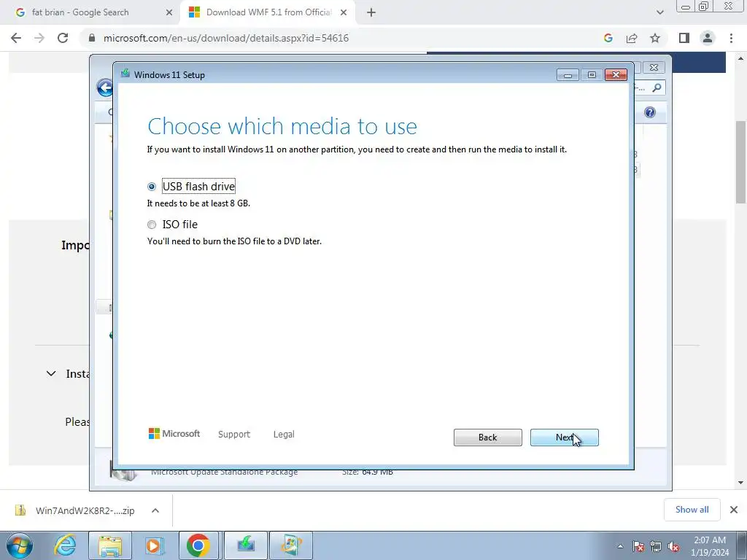Toggle the Chrome side panel icon

[684, 38]
